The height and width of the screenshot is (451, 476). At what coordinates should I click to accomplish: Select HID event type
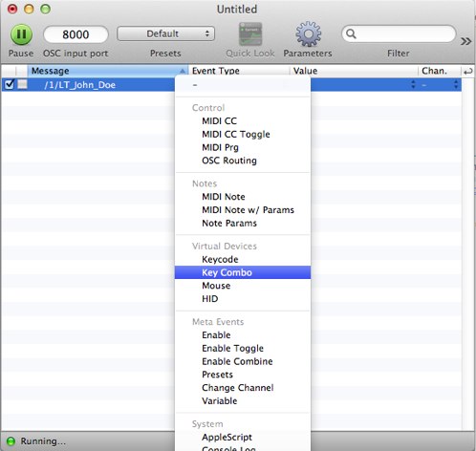243,299
